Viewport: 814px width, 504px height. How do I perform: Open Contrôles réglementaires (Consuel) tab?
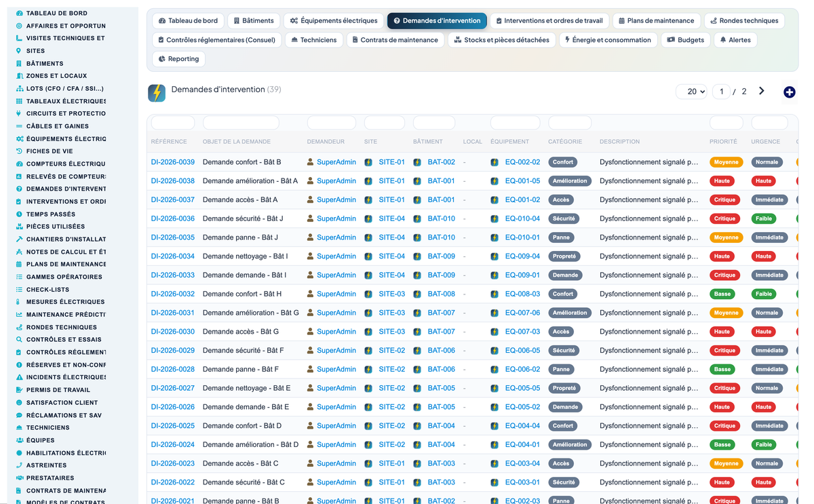pos(216,40)
